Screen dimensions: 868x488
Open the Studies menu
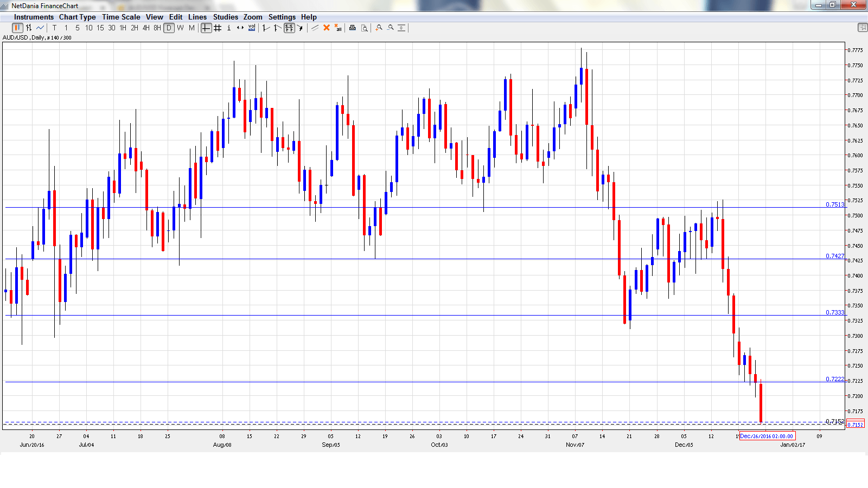point(225,17)
